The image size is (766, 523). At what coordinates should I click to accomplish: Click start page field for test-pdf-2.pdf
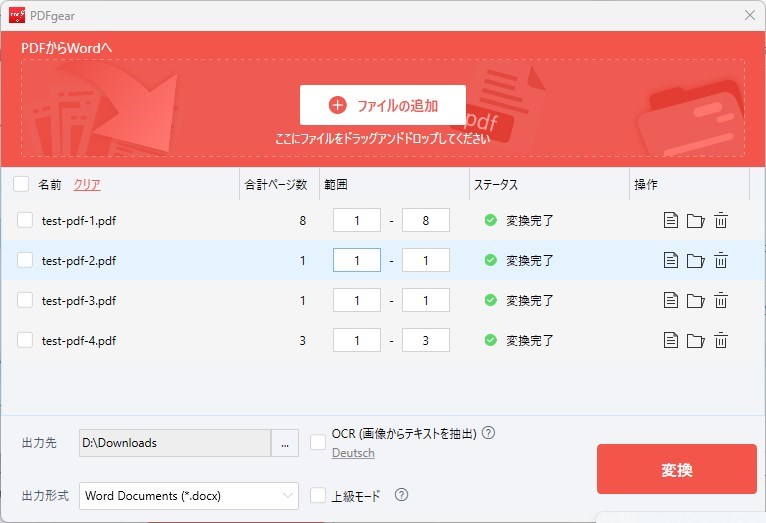click(357, 260)
